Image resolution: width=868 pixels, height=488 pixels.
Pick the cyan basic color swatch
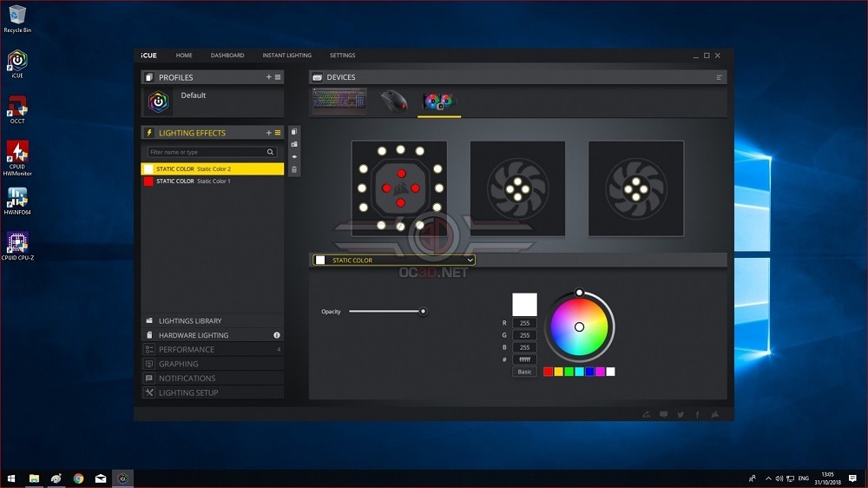click(579, 372)
